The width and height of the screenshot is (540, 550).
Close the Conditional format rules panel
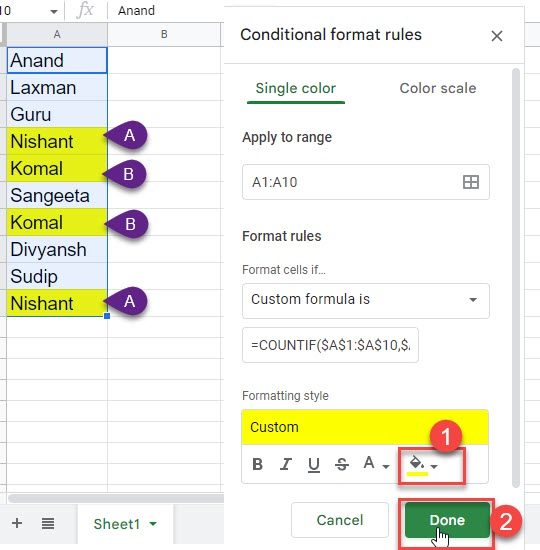tap(496, 36)
